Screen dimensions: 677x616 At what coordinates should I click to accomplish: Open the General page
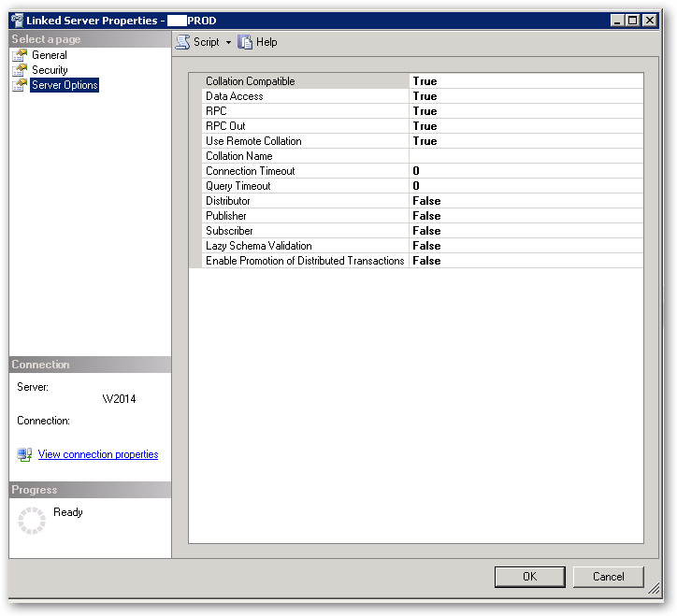click(x=50, y=55)
